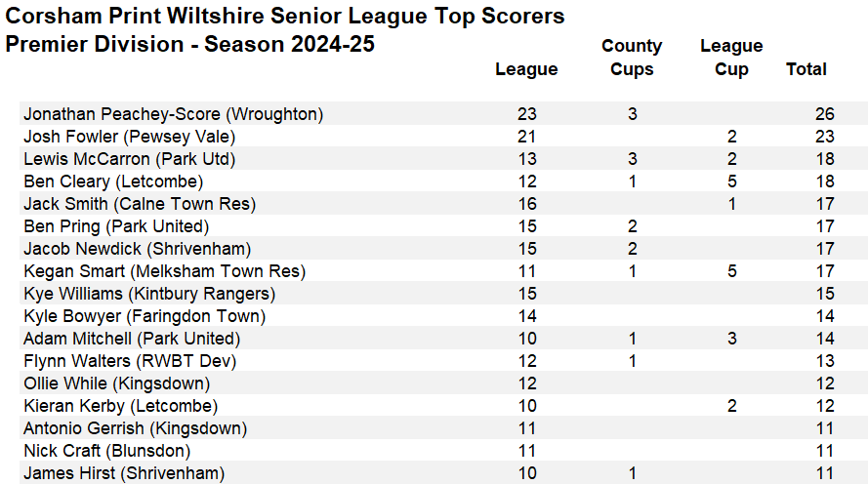Click the Top Scorers title heading
868x484 pixels.
click(x=285, y=17)
